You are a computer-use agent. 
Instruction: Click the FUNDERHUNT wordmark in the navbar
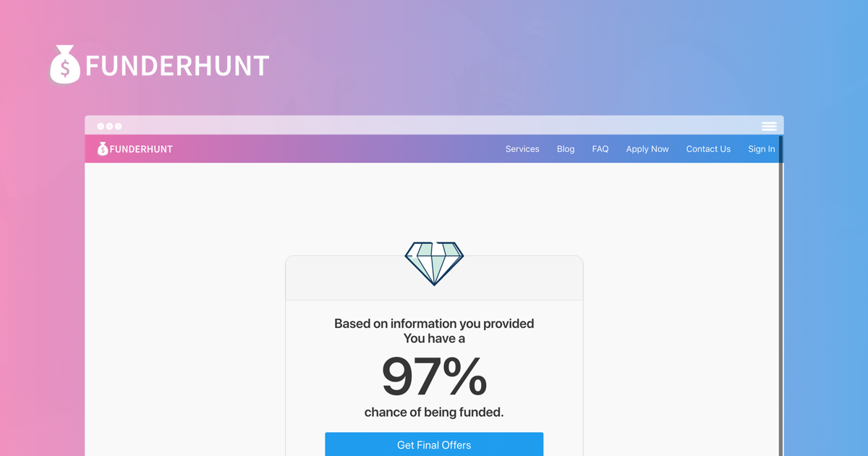tap(142, 148)
